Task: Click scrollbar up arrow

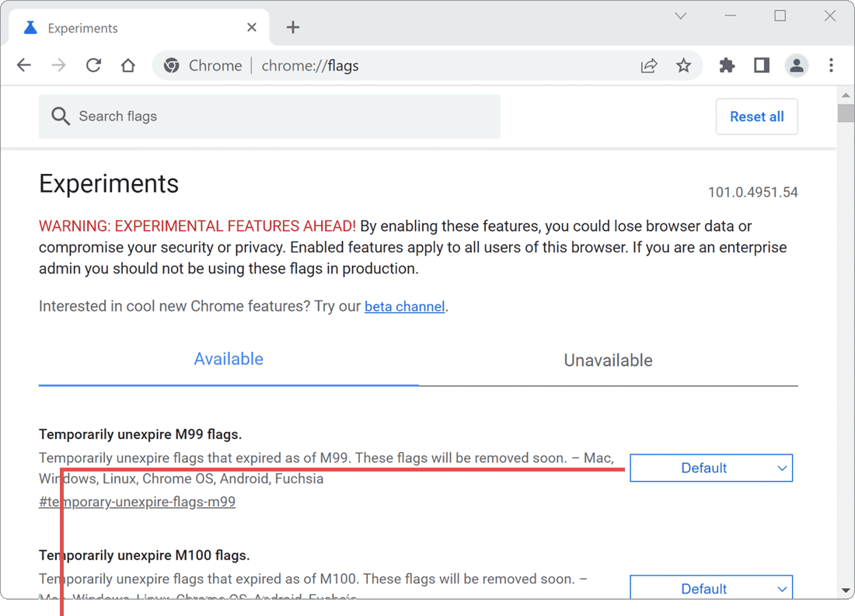Action: tap(846, 96)
